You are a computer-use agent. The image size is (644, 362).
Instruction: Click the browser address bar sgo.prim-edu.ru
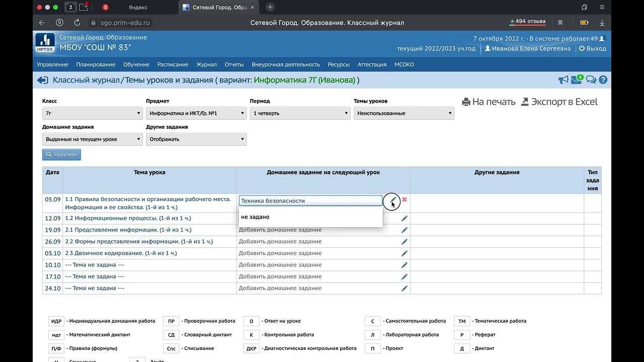click(125, 23)
